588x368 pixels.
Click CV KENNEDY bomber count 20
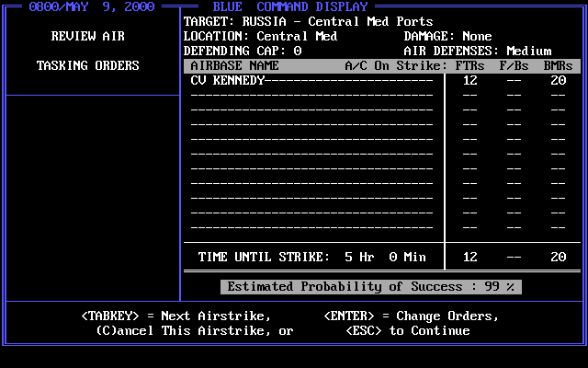pos(559,81)
